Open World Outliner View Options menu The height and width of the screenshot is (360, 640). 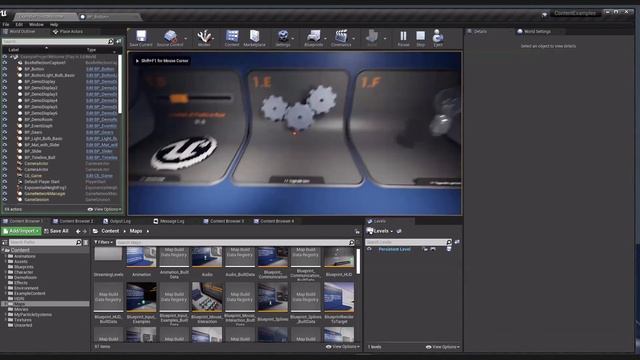tap(104, 209)
